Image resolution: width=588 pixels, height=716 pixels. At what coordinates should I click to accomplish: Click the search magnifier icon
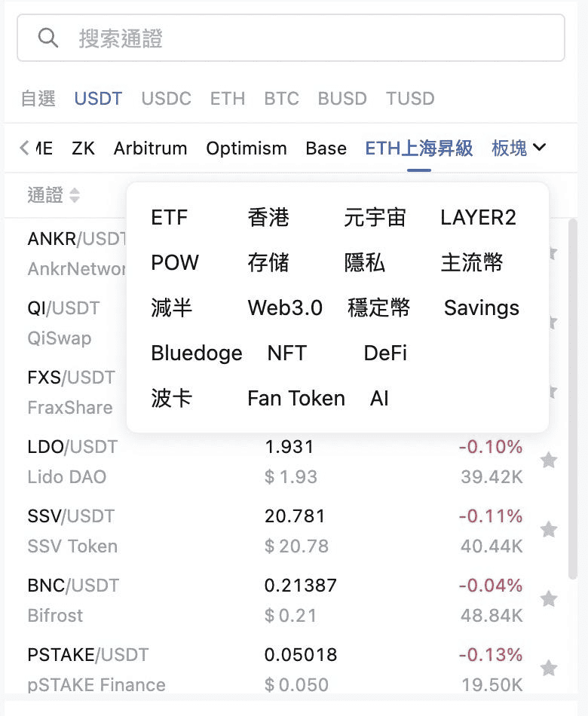pyautogui.click(x=48, y=38)
